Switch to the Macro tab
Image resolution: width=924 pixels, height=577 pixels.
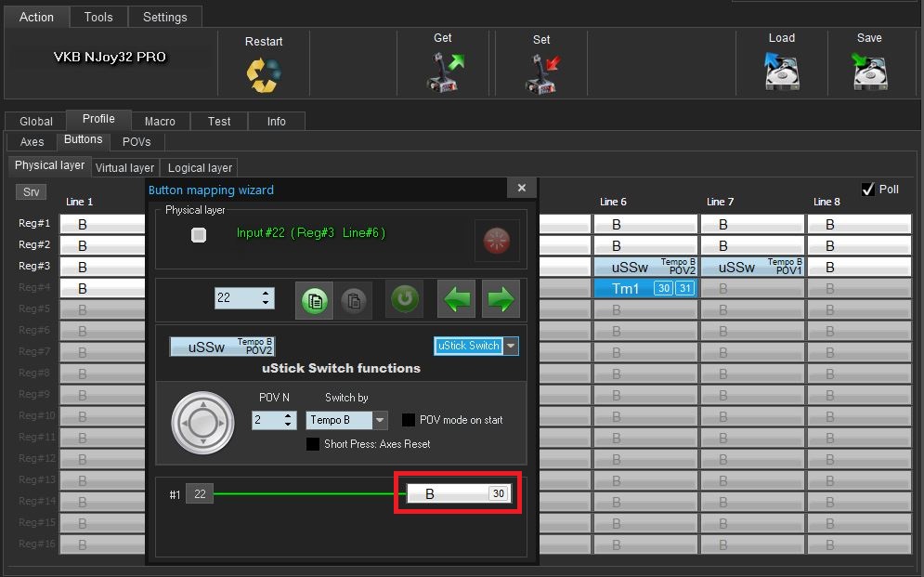[x=160, y=121]
